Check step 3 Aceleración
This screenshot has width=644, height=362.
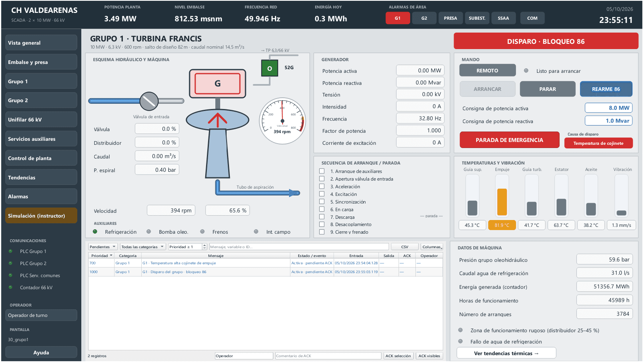click(x=322, y=186)
